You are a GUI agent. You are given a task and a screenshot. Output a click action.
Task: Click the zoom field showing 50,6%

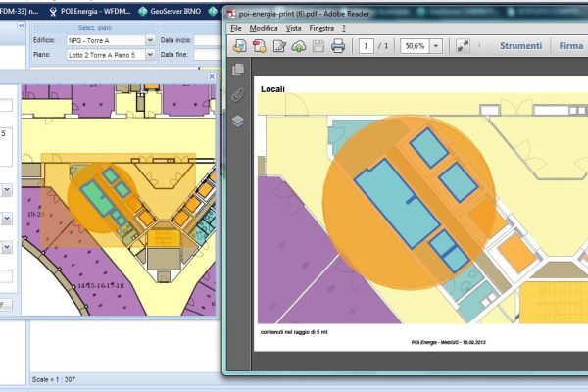pos(416,46)
